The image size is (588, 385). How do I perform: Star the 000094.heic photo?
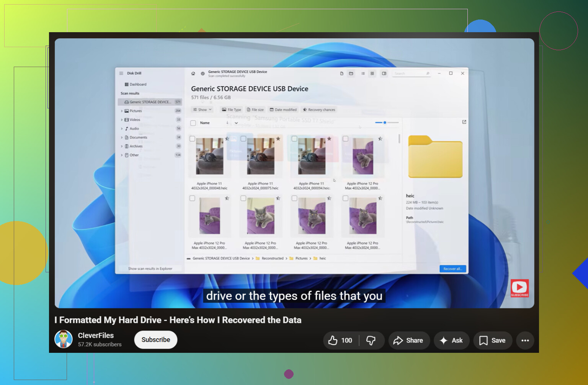[329, 139]
